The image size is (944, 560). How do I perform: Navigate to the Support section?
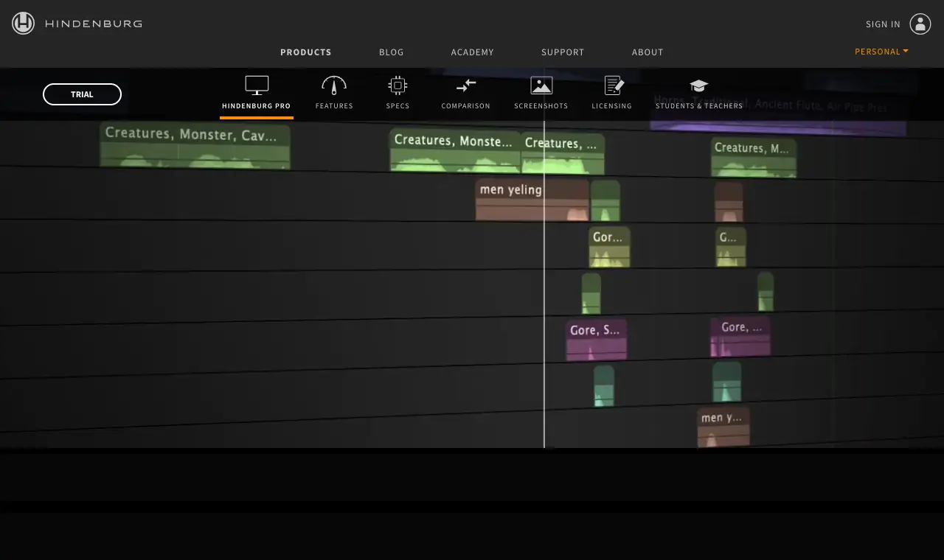coord(563,52)
